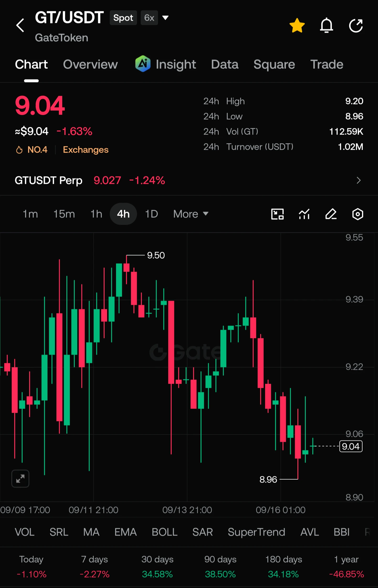Toggle the AVL indicator

coord(309,532)
